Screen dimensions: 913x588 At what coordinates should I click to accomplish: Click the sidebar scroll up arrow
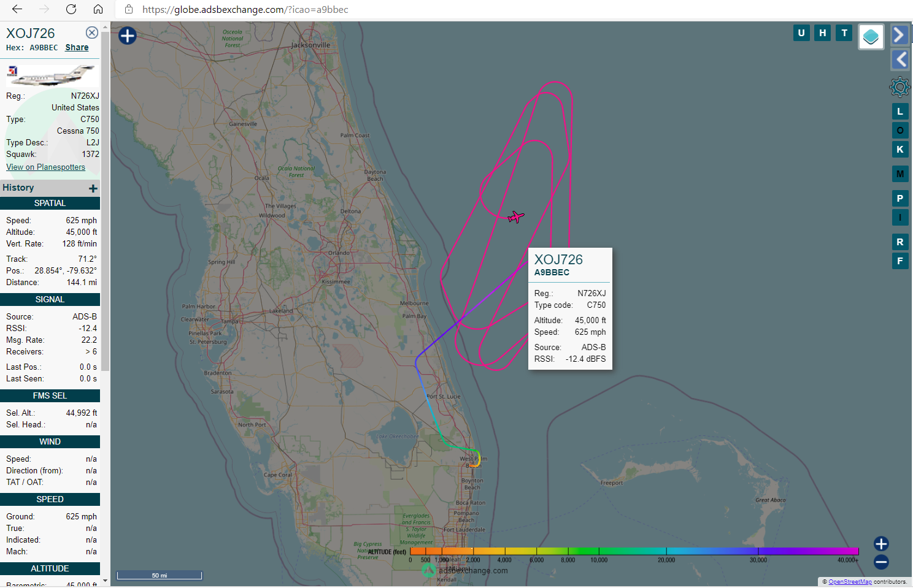[x=106, y=26]
